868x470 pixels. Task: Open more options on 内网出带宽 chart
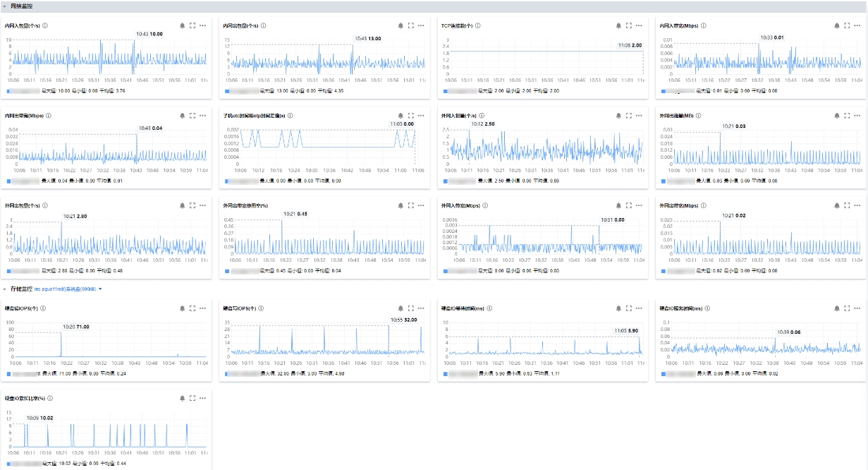point(203,115)
